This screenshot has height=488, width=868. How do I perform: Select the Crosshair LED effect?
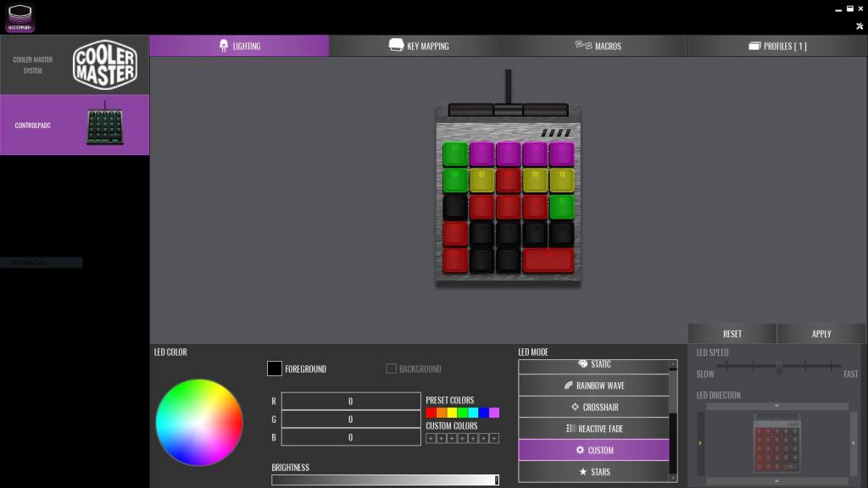(593, 407)
